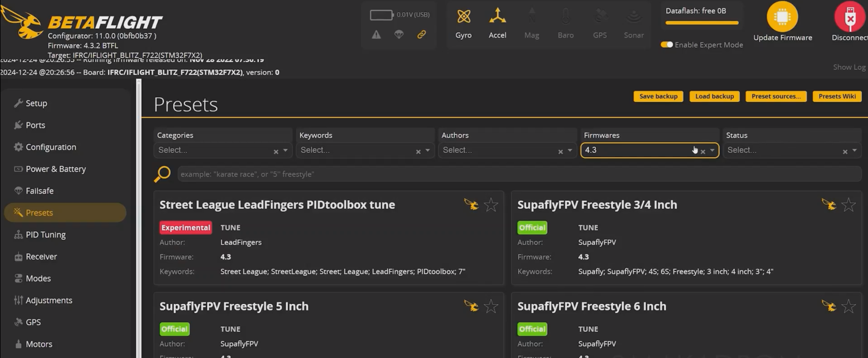The image size is (868, 358).
Task: Click the Dataflash free space bar
Action: click(x=702, y=23)
